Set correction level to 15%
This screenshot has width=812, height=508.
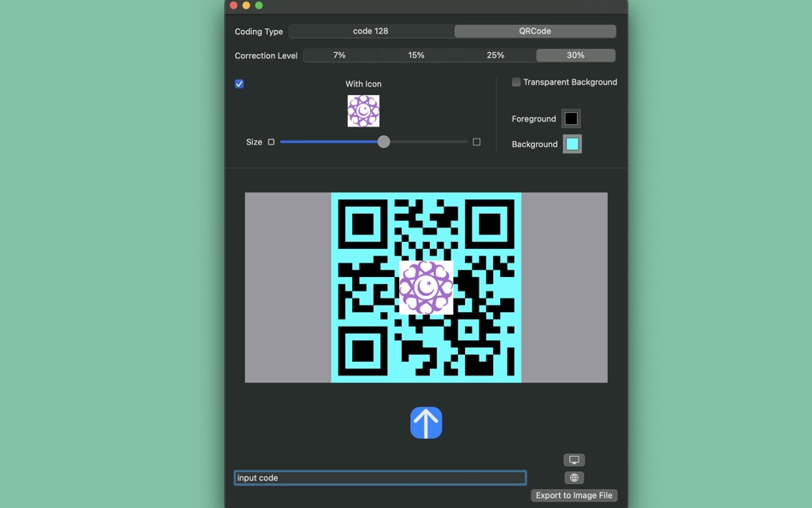click(x=416, y=55)
